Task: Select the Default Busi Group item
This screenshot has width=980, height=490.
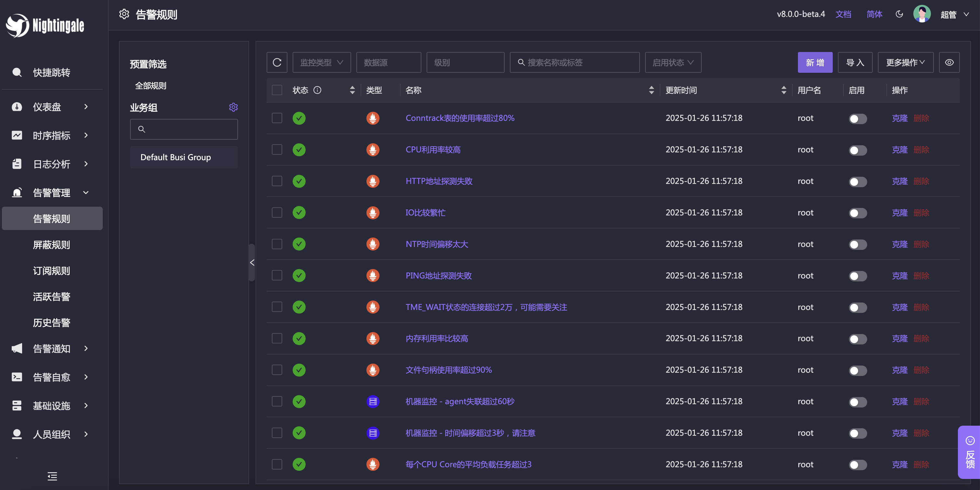Action: click(x=184, y=157)
